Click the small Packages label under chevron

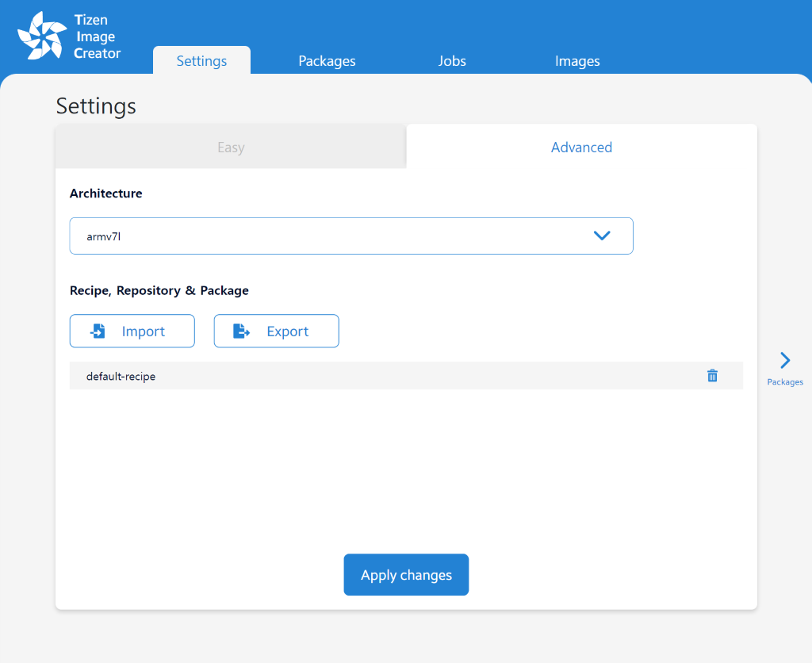tap(785, 382)
